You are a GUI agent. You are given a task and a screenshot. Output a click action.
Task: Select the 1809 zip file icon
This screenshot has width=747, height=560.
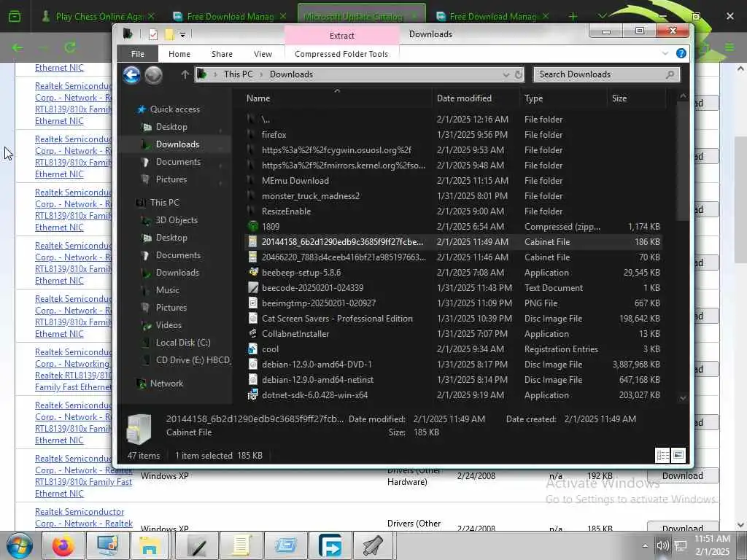pyautogui.click(x=253, y=227)
